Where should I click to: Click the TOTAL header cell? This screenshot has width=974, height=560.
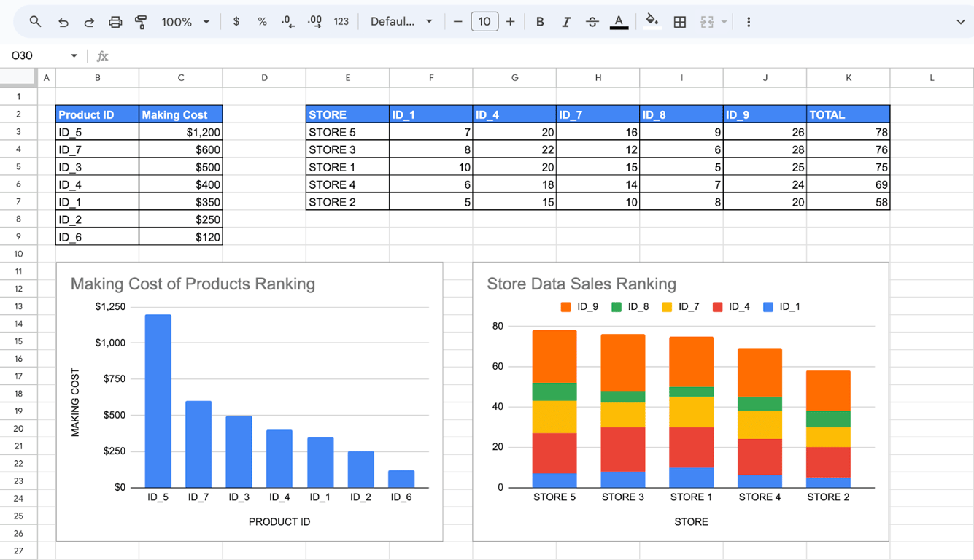(848, 114)
